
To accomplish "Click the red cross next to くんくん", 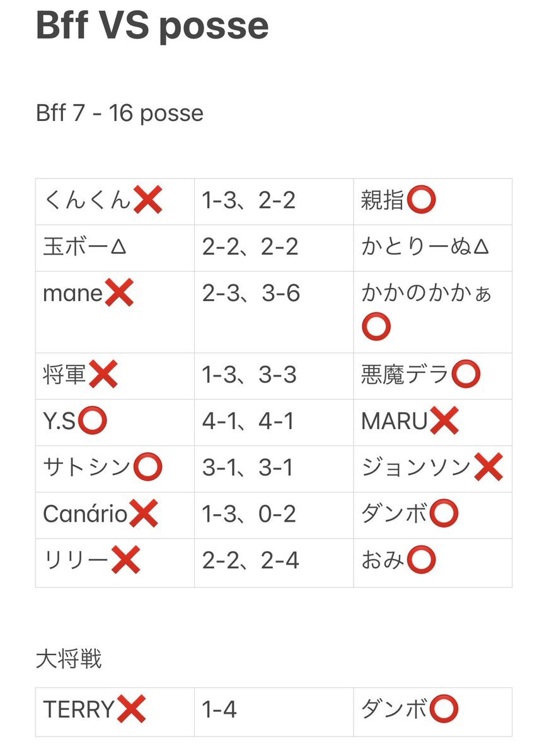I will click(148, 201).
